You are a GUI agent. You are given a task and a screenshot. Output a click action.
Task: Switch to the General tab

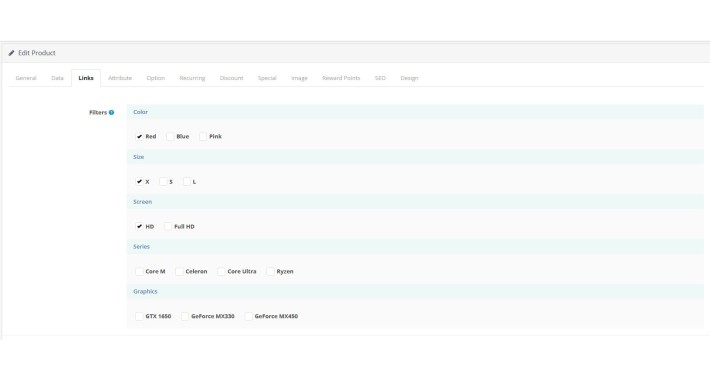[x=26, y=78]
